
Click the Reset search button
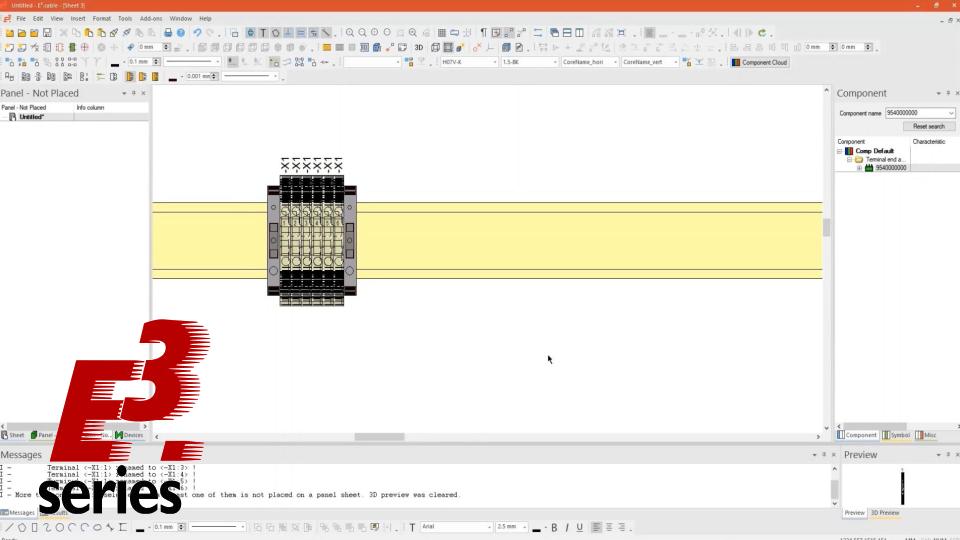click(x=929, y=127)
